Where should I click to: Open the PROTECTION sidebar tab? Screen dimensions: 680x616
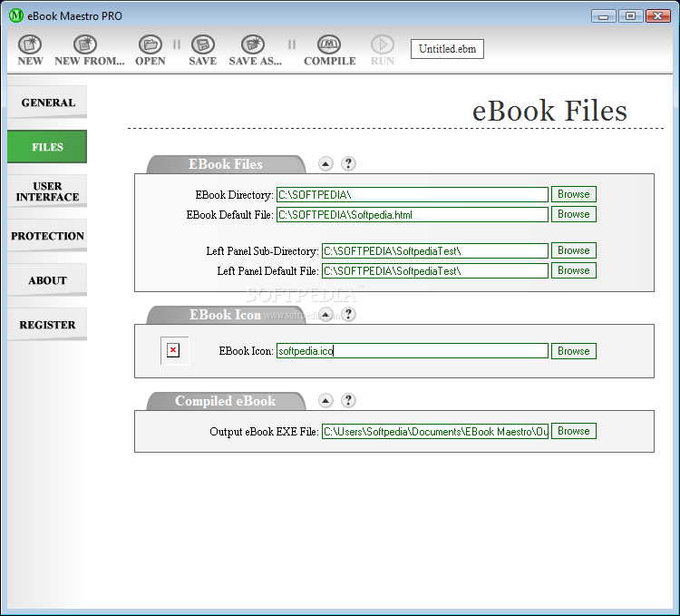click(x=47, y=236)
